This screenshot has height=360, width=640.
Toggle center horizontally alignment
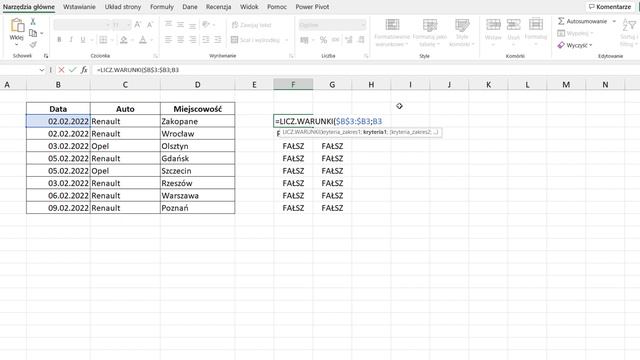click(x=180, y=40)
